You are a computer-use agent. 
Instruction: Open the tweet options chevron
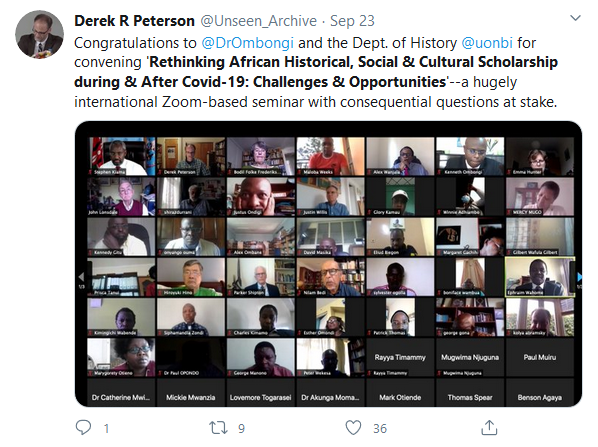coord(575,18)
